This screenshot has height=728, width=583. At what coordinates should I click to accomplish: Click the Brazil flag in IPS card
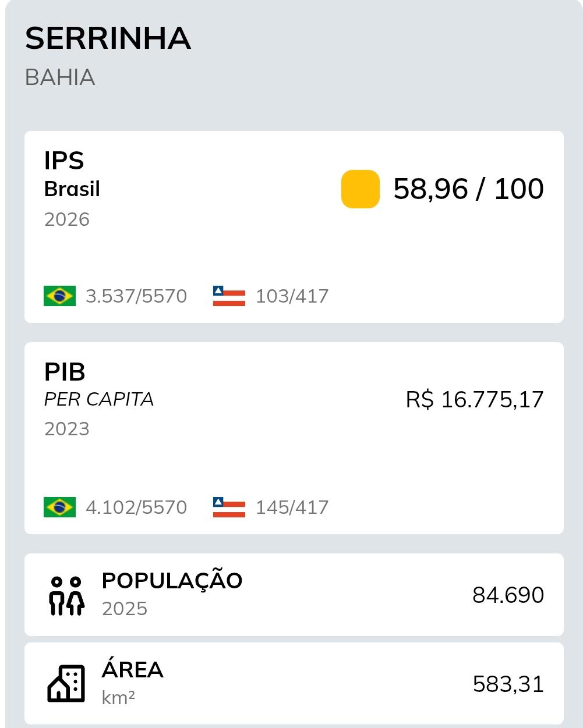[59, 296]
